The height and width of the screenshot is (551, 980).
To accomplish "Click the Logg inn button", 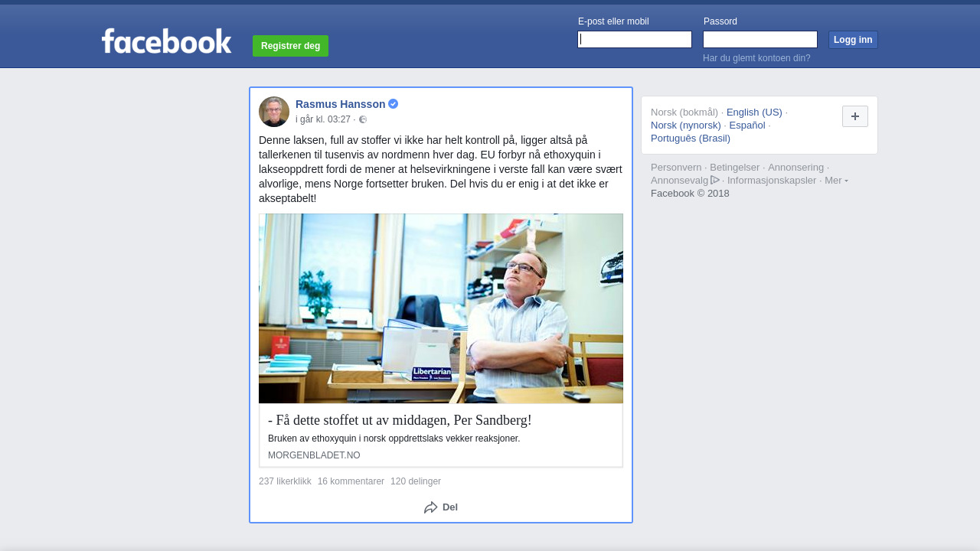I will point(853,40).
